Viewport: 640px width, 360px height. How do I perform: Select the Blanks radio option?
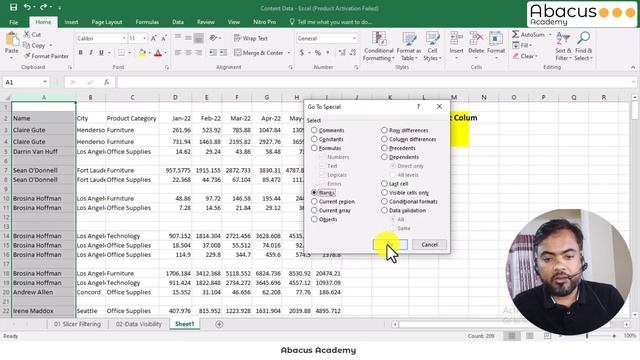(x=314, y=193)
